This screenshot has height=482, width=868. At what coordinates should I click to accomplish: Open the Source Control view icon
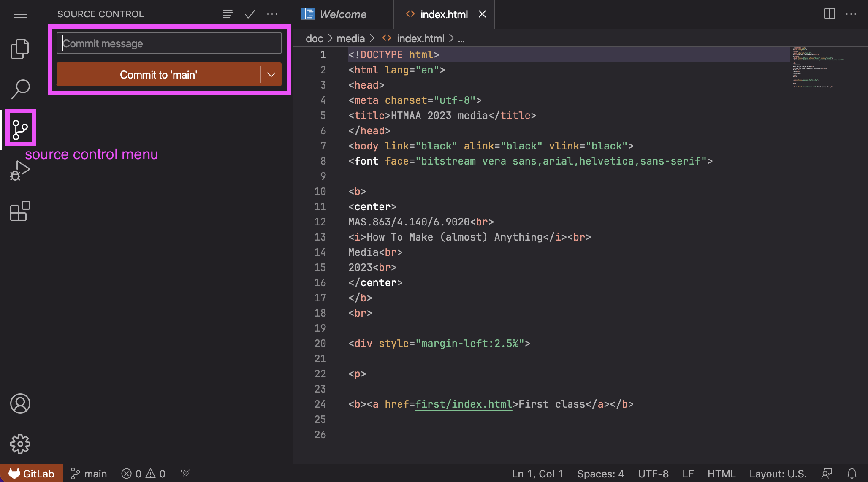point(20,130)
